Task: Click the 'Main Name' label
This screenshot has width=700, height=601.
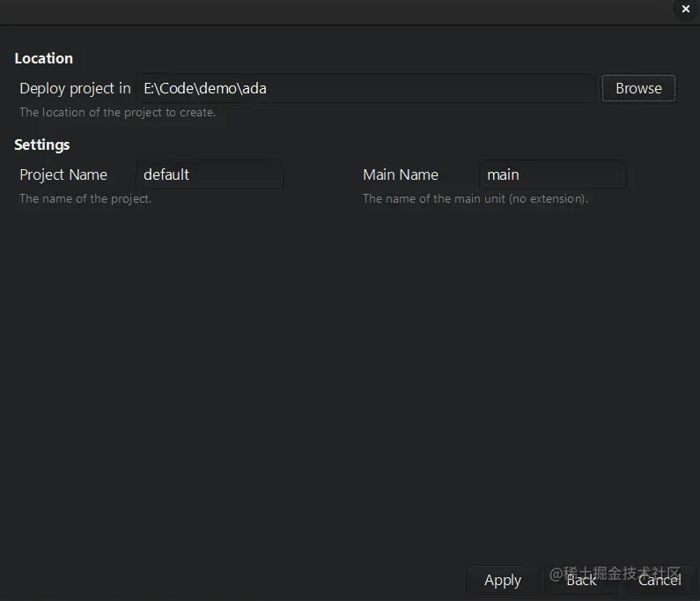Action: point(401,174)
